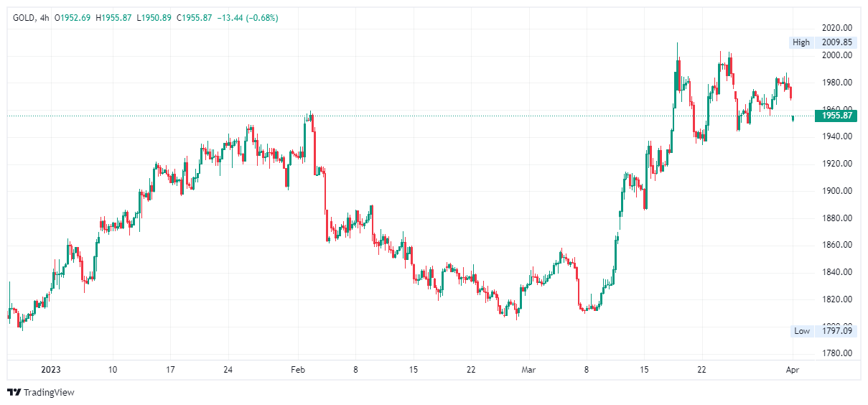Screen dimensions: 868x405
Task: Click the close price value C1955.87
Action: [x=193, y=17]
